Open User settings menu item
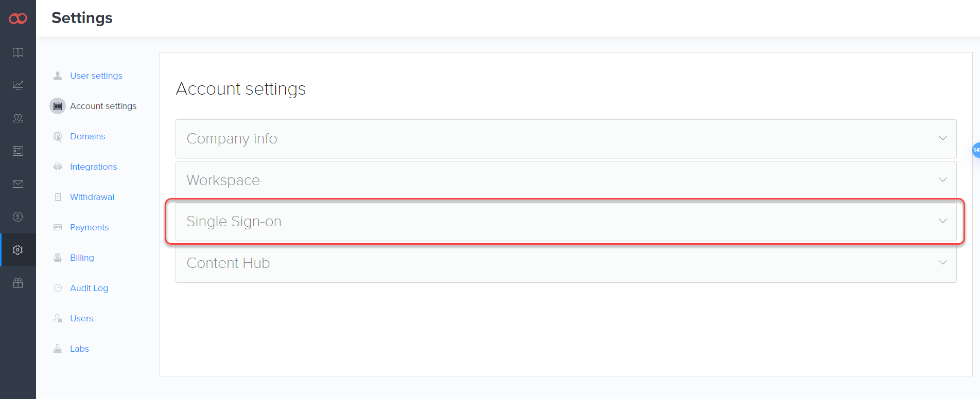Viewport: 980px width, 399px height. coord(96,76)
